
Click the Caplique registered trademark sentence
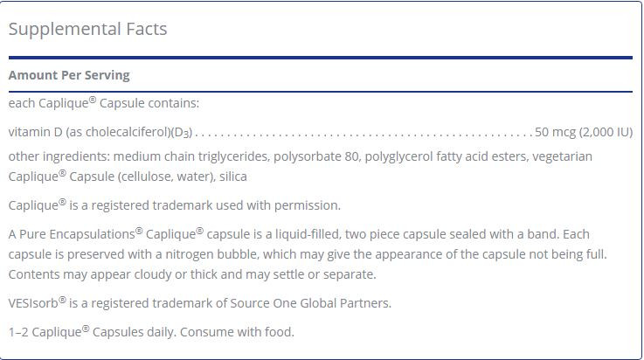(x=175, y=205)
